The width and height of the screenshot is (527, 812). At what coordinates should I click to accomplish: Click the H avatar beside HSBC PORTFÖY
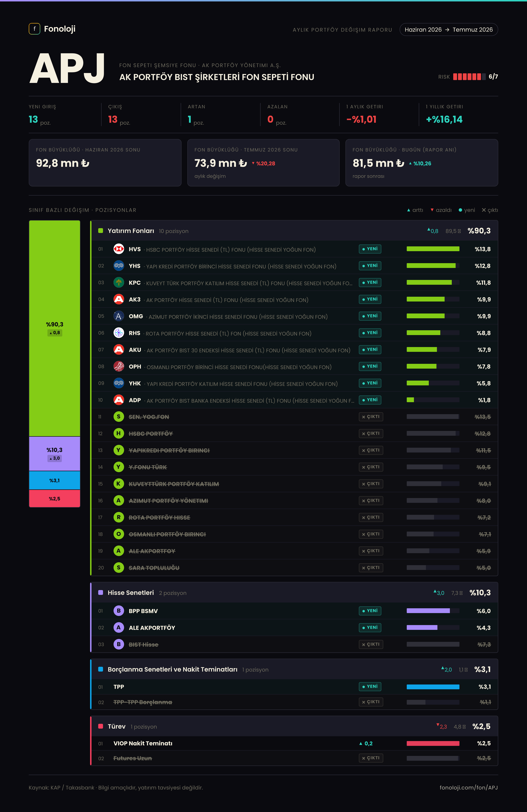(x=119, y=433)
